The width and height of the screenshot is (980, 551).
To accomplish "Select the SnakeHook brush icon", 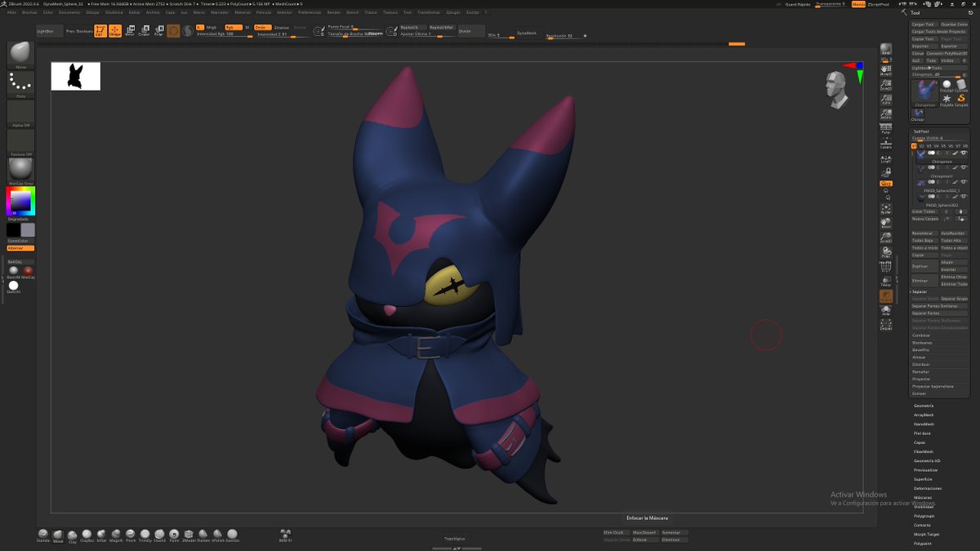I will [159, 535].
